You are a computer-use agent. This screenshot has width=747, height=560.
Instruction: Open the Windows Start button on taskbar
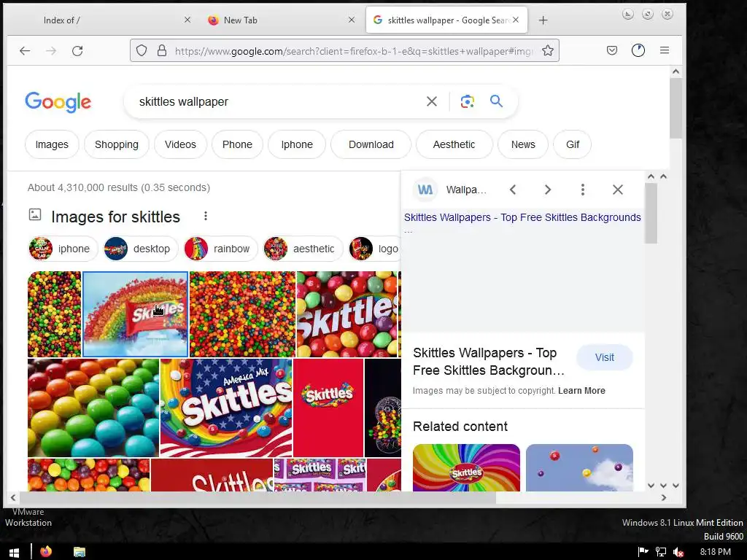coord(15,552)
